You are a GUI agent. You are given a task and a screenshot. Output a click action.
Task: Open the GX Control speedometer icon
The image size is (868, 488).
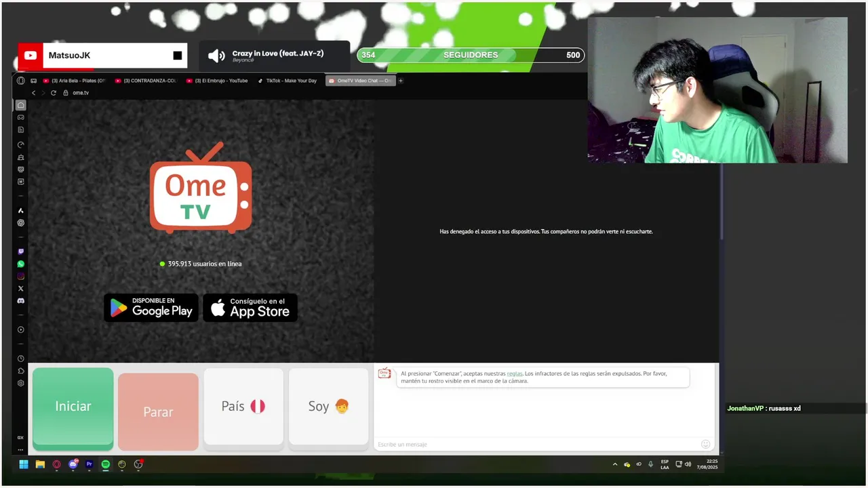pos(21,145)
